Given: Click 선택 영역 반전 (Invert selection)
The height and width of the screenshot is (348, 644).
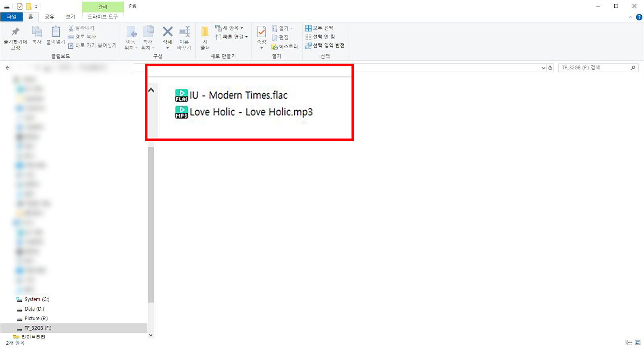Looking at the screenshot, I should tap(325, 45).
